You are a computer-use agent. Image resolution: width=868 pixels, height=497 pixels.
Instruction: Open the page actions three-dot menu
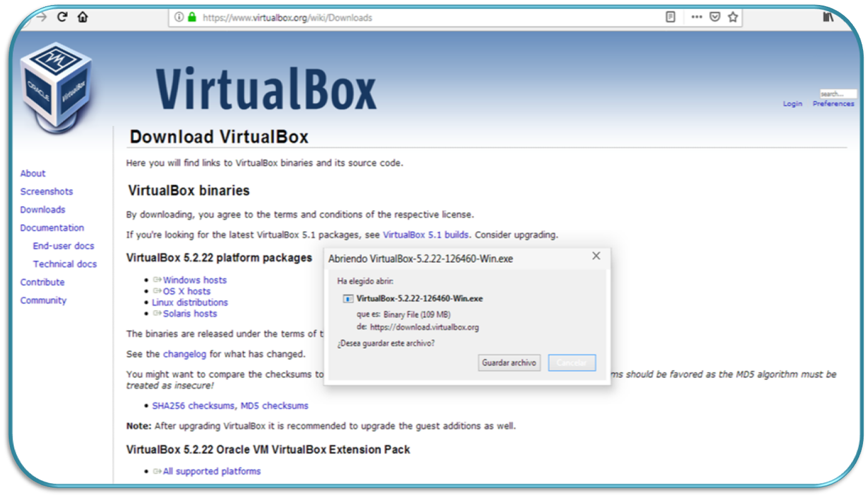(x=697, y=17)
